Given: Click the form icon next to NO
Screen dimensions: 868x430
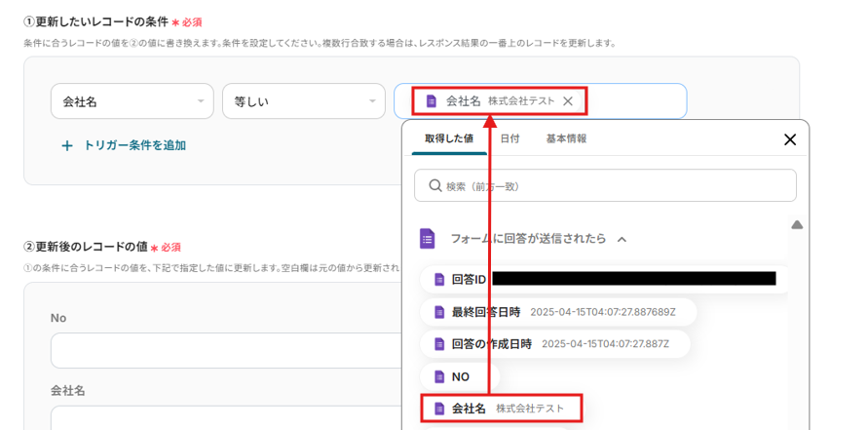Looking at the screenshot, I should pyautogui.click(x=439, y=377).
